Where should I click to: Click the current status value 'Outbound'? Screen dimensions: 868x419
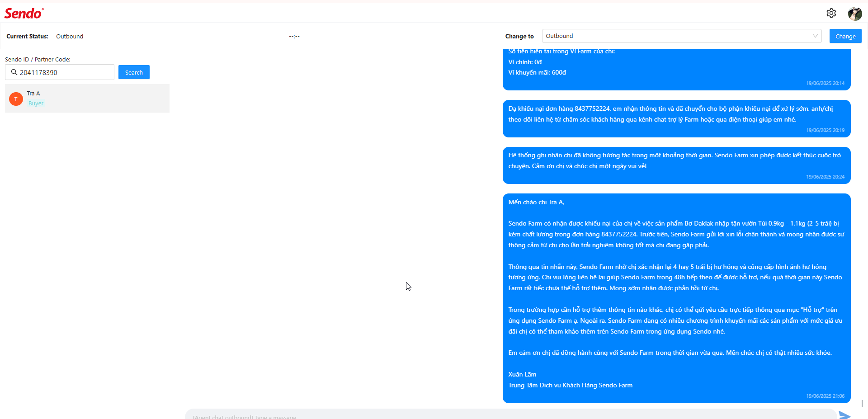tap(70, 36)
